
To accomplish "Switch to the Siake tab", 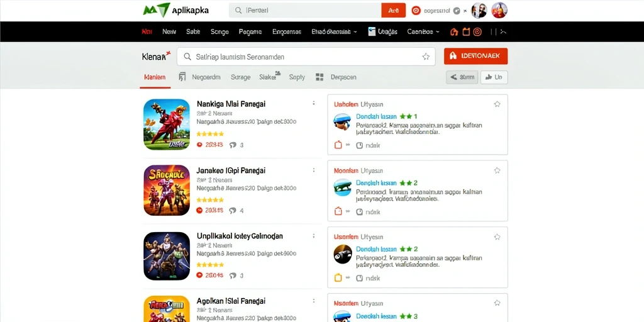I will coord(269,76).
